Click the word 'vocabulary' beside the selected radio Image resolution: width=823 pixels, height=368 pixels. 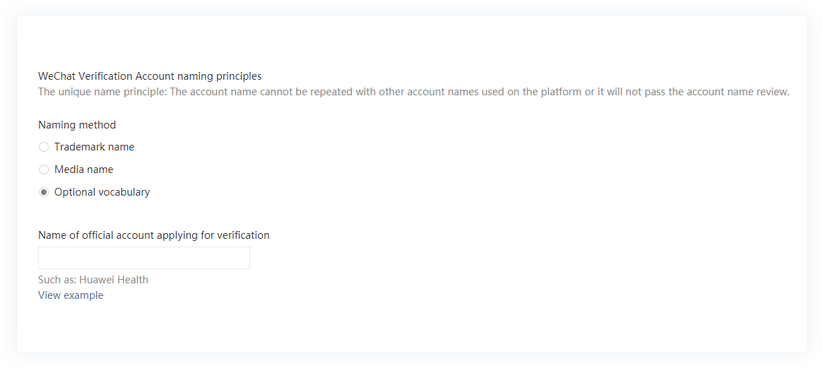[124, 192]
